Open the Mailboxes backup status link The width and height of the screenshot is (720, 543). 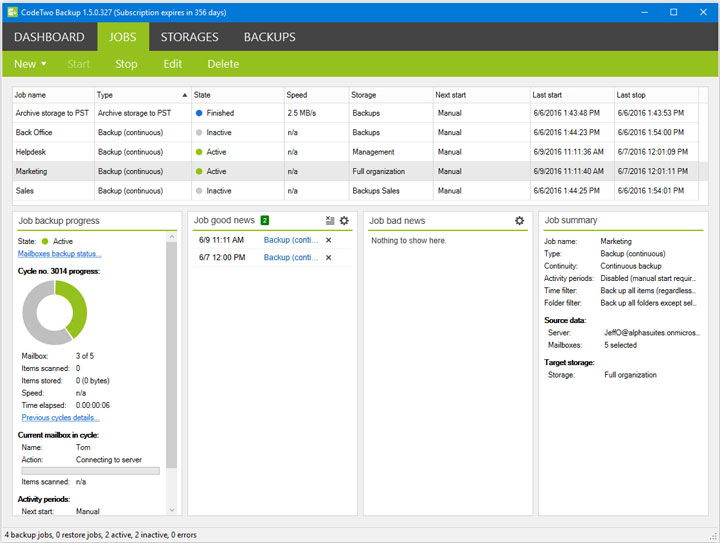tap(60, 254)
